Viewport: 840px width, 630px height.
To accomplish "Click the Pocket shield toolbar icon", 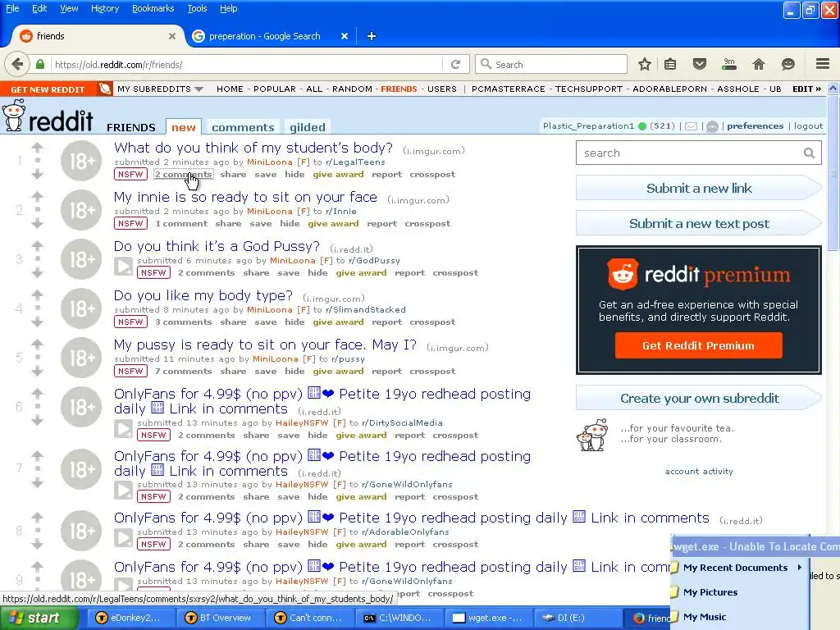I will point(700,64).
